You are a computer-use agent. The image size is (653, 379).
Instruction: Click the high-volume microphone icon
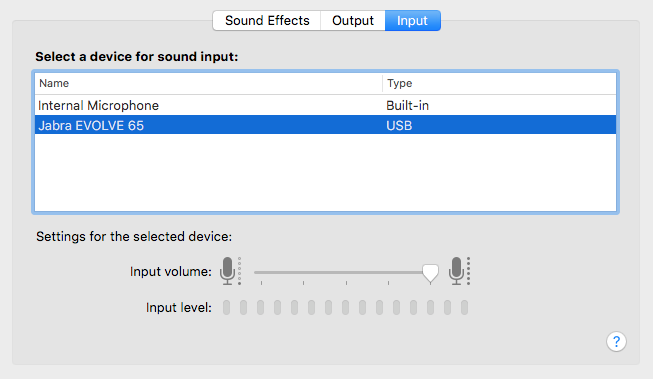tap(459, 271)
